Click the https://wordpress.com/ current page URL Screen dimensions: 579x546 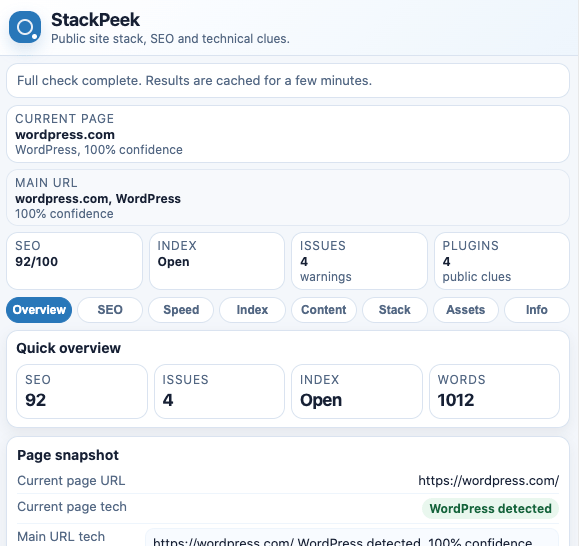[489, 481]
